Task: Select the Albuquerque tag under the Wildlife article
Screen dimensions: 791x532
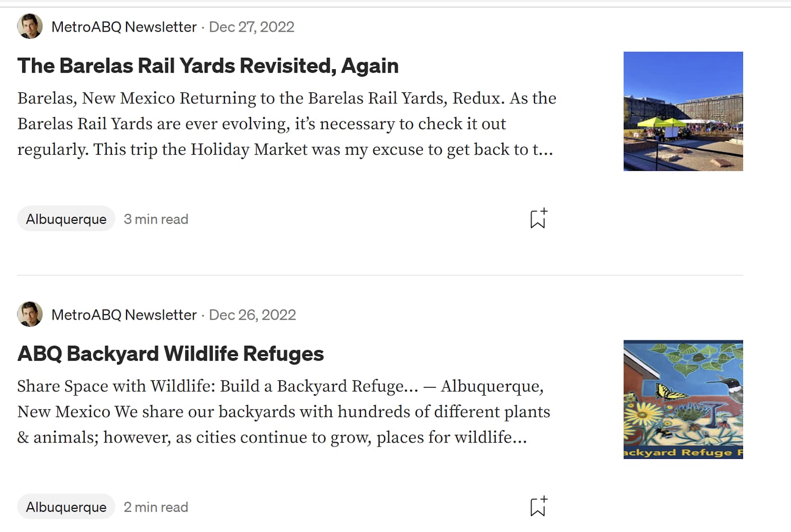Action: [66, 507]
